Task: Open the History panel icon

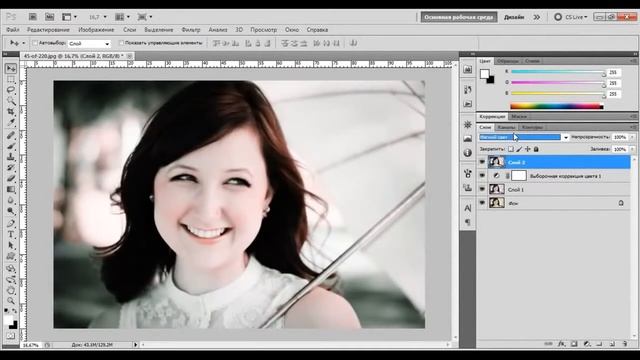Action: [x=468, y=90]
